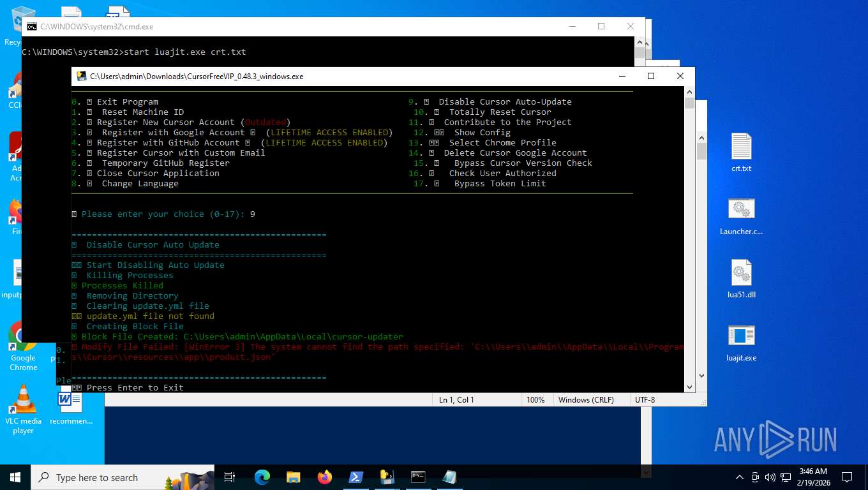Launch Firefox from the taskbar

pos(325,477)
